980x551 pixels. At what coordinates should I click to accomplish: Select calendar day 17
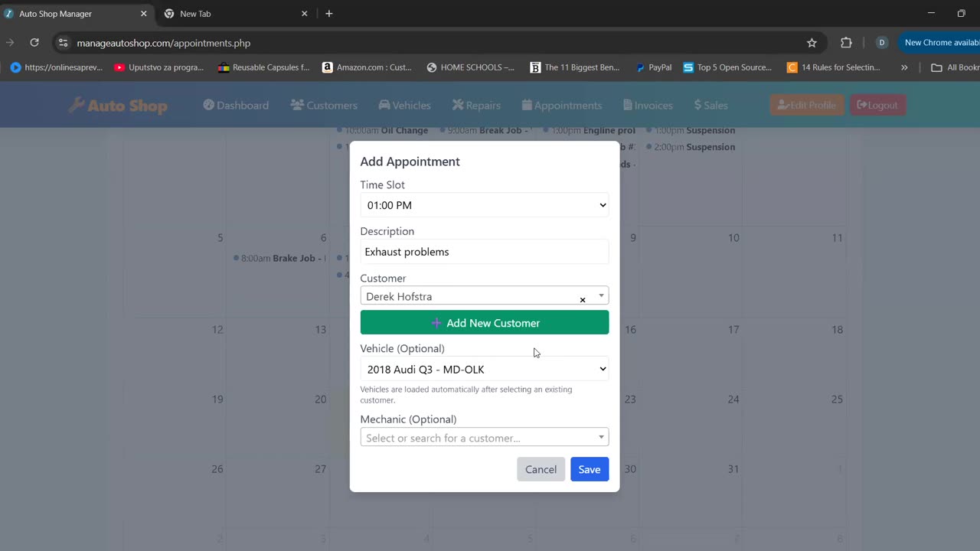pyautogui.click(x=733, y=330)
